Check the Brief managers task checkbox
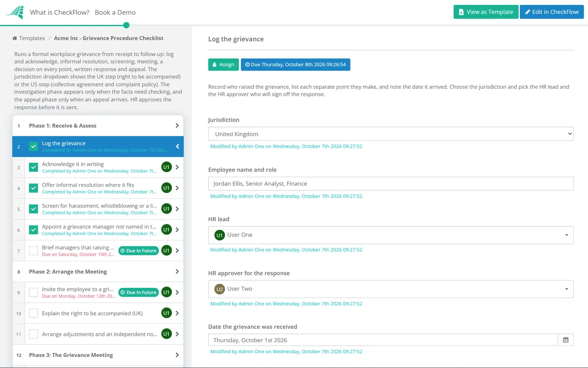The width and height of the screenshot is (588, 368). coord(34,251)
